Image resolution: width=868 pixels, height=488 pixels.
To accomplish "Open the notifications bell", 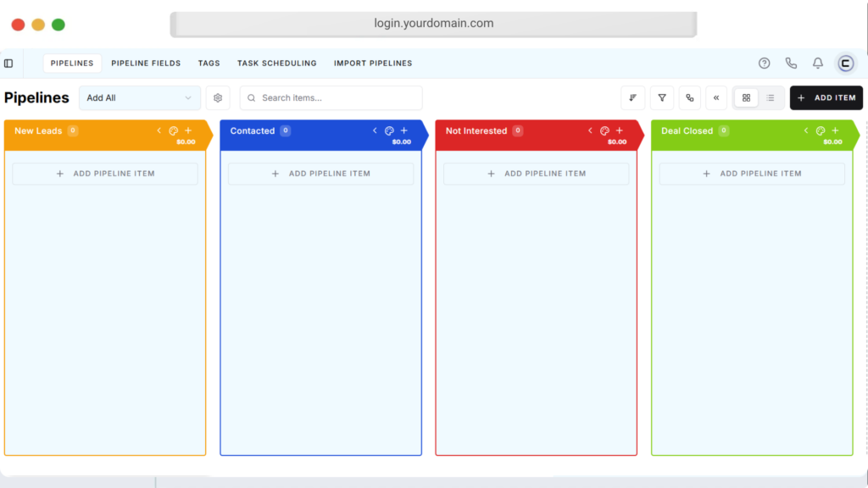I will 818,64.
